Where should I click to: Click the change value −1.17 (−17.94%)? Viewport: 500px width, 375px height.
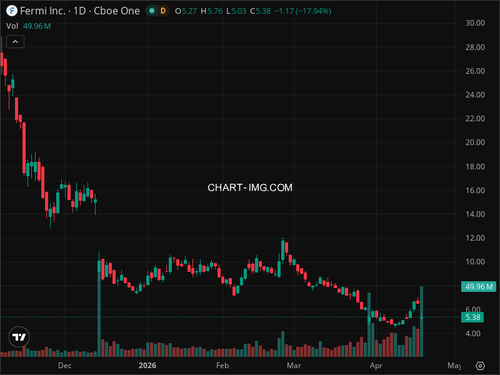point(303,11)
